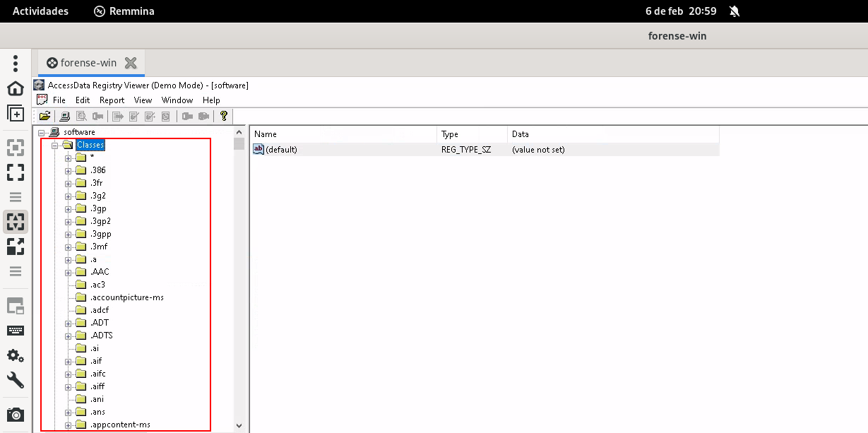Select the .aifc key
Viewport: 868px width, 433px height.
click(x=98, y=374)
